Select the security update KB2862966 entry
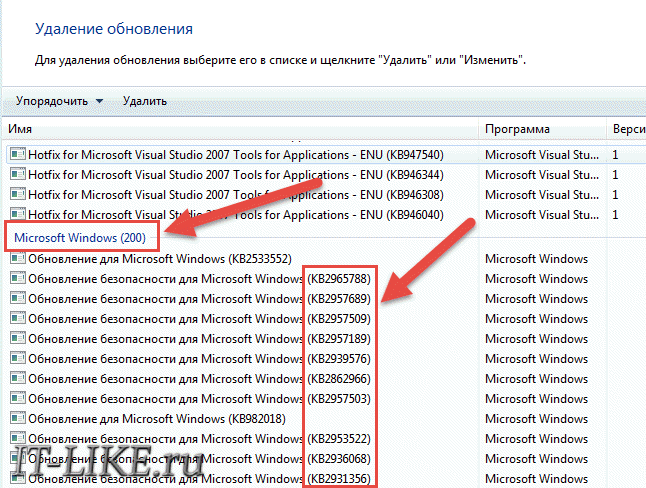The width and height of the screenshot is (646, 488). coord(199,379)
